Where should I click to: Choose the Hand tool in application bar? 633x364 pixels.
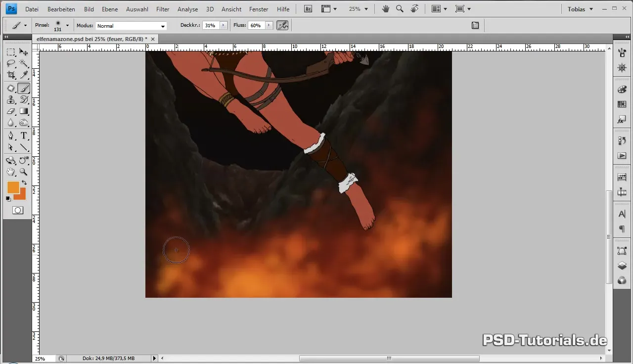click(386, 9)
